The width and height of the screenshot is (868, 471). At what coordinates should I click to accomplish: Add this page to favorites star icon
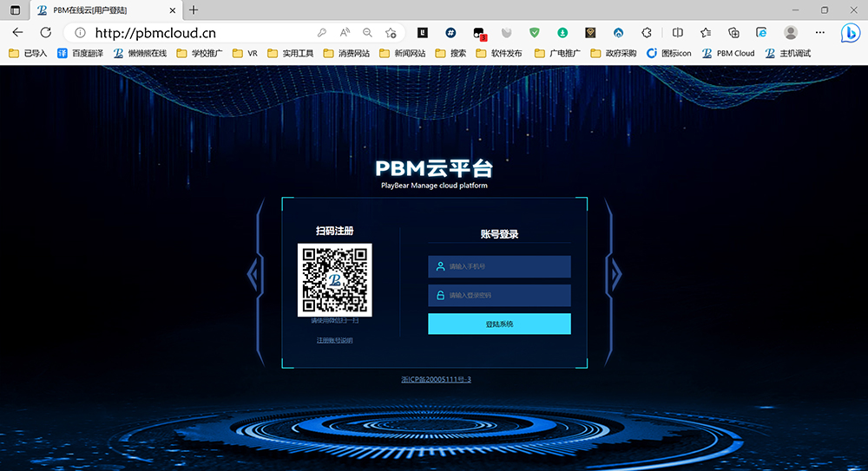(391, 33)
